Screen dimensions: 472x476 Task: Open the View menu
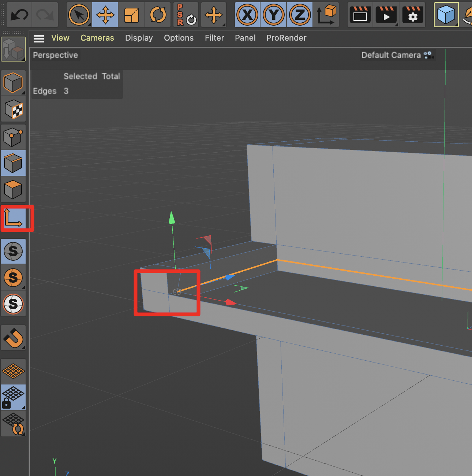pyautogui.click(x=60, y=38)
